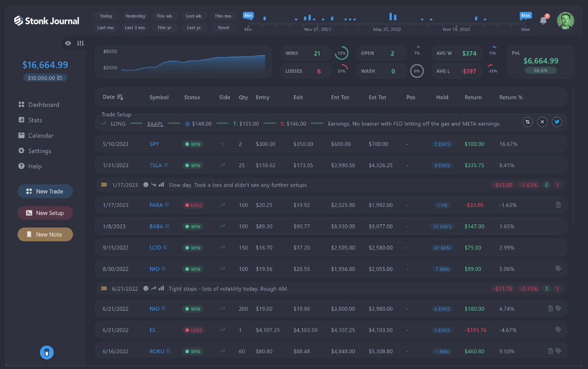Viewport: 588px width, 369px height.
Task: Open Settings
Action: [35, 150]
